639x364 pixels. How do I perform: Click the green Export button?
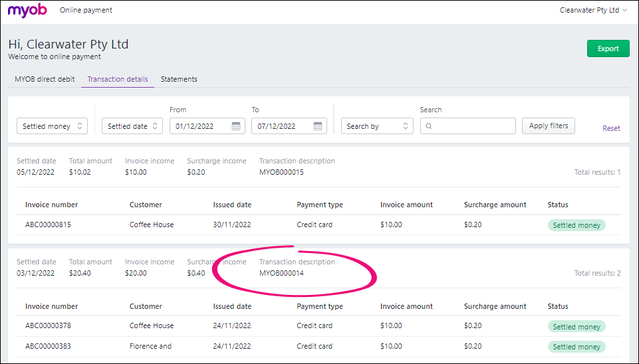pos(608,48)
